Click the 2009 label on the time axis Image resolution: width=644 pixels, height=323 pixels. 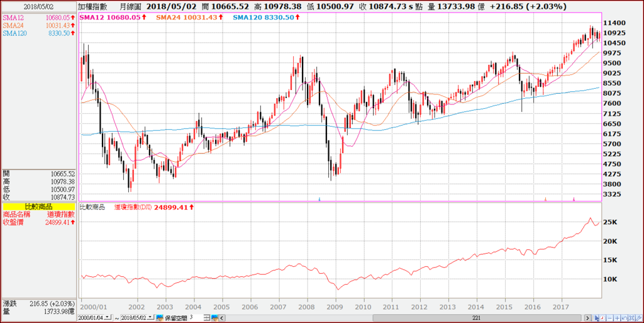tap(335, 307)
